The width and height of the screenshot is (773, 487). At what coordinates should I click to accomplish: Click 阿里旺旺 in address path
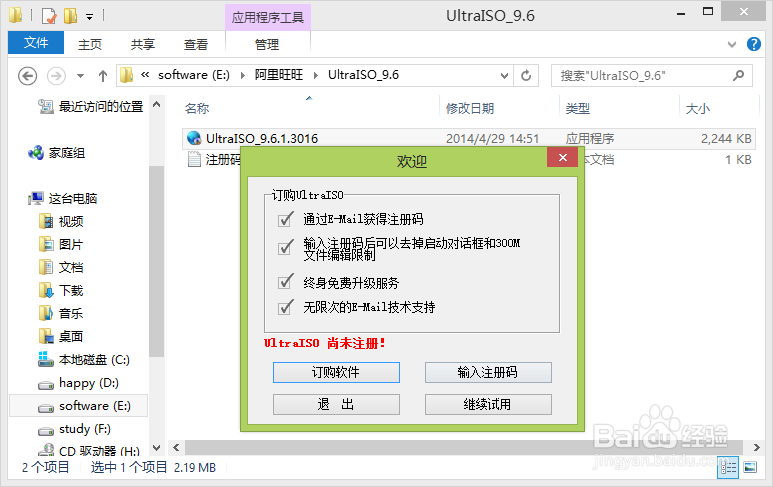coord(279,75)
